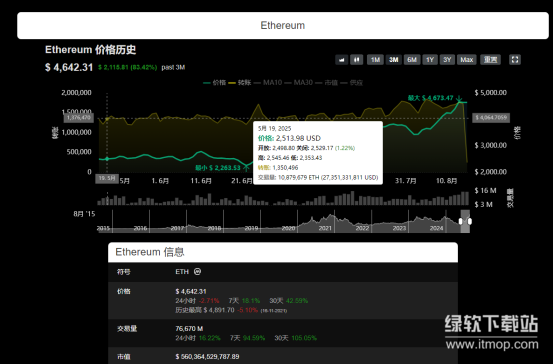Toggle the 价格 price series in legend
Image resolution: width=553 pixels, height=364 pixels.
pyautogui.click(x=215, y=83)
